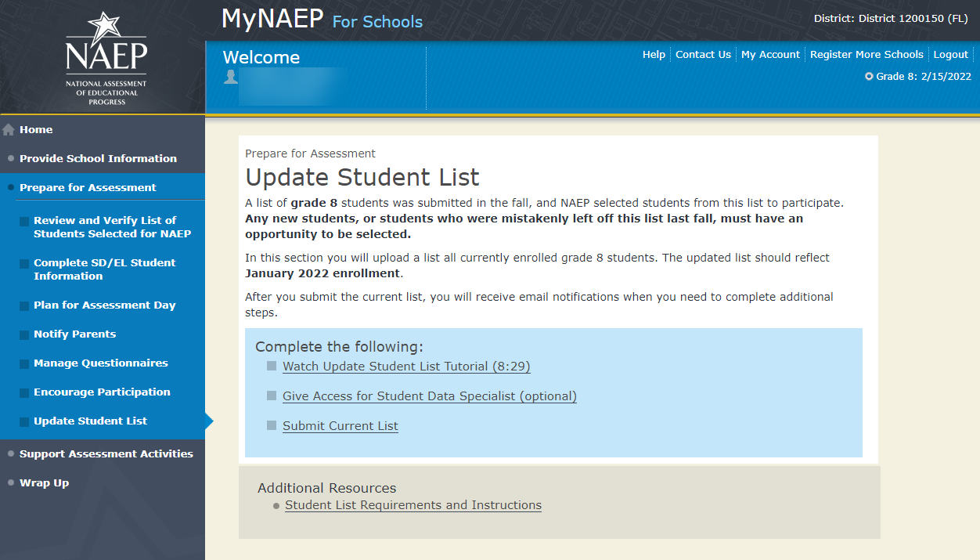980x560 pixels.
Task: Click Give Access for Student Data Specialist link
Action: pos(429,396)
